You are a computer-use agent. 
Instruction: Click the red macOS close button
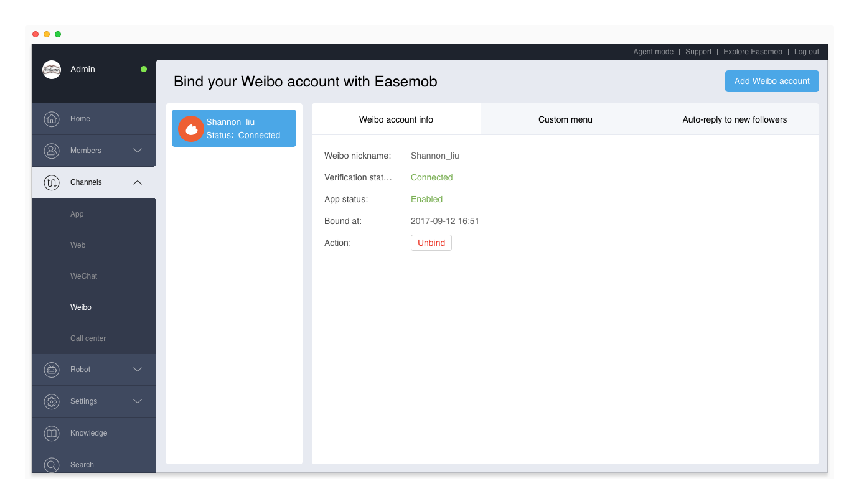click(35, 34)
